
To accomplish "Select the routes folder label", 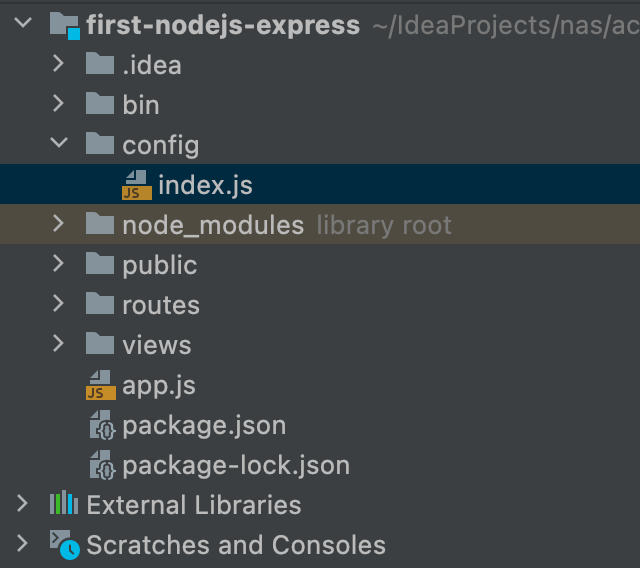I will (x=161, y=305).
